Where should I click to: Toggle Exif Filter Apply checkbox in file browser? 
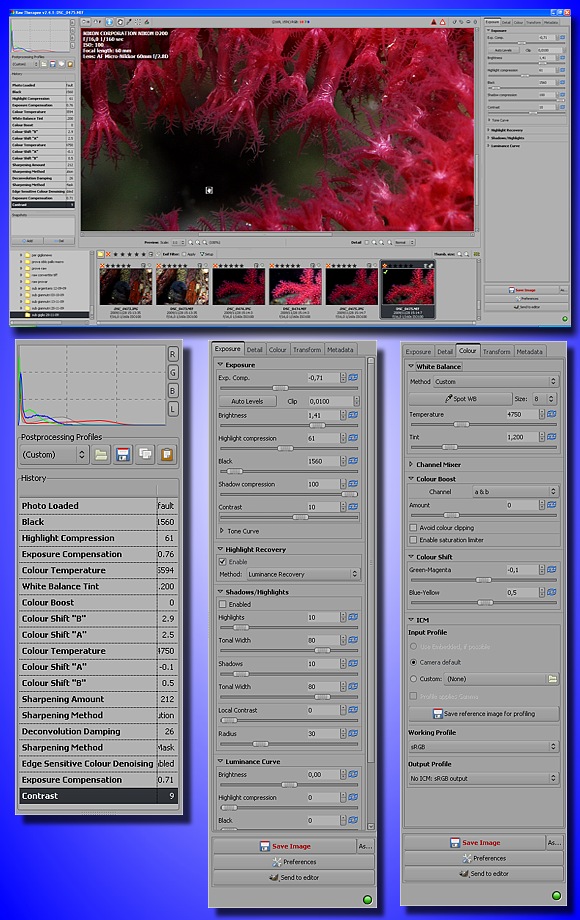184,254
